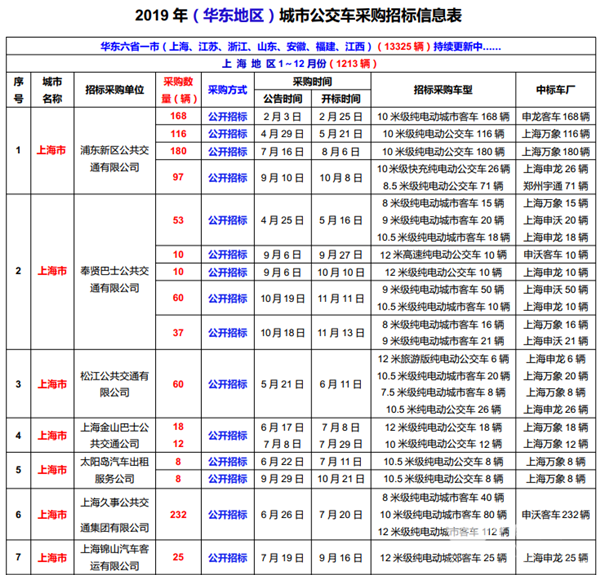Viewport: 600px width, 575px height.
Task: Select the 上海地区 1~12月份 heading row
Action: [x=299, y=62]
